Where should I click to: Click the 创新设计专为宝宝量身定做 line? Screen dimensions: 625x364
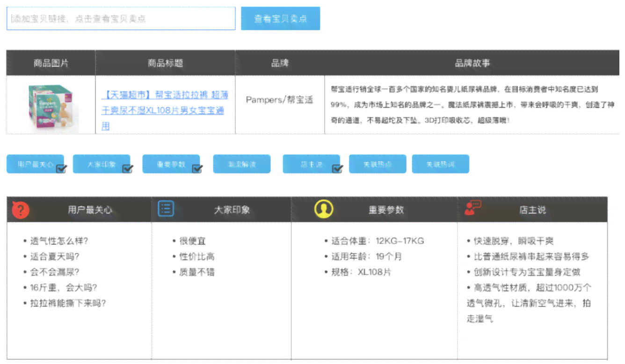(x=527, y=272)
